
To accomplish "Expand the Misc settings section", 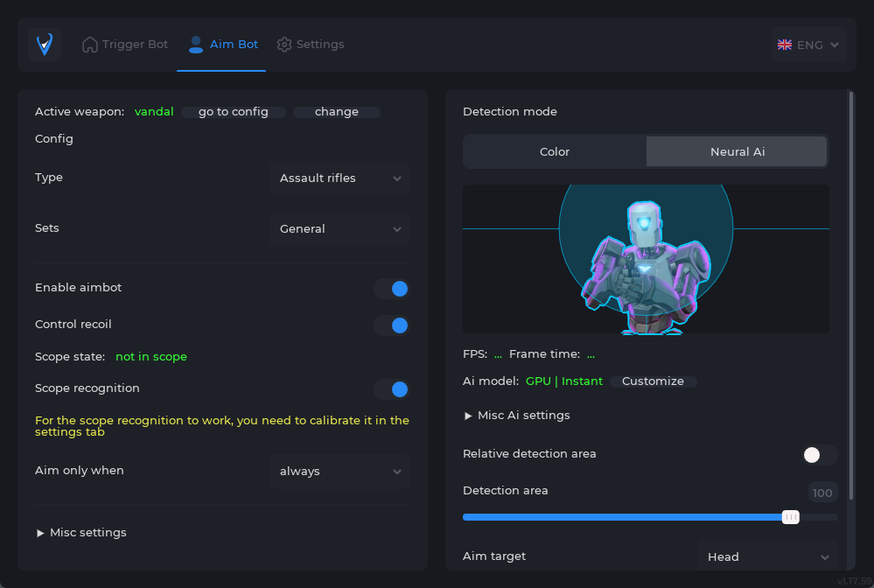I will click(x=81, y=533).
